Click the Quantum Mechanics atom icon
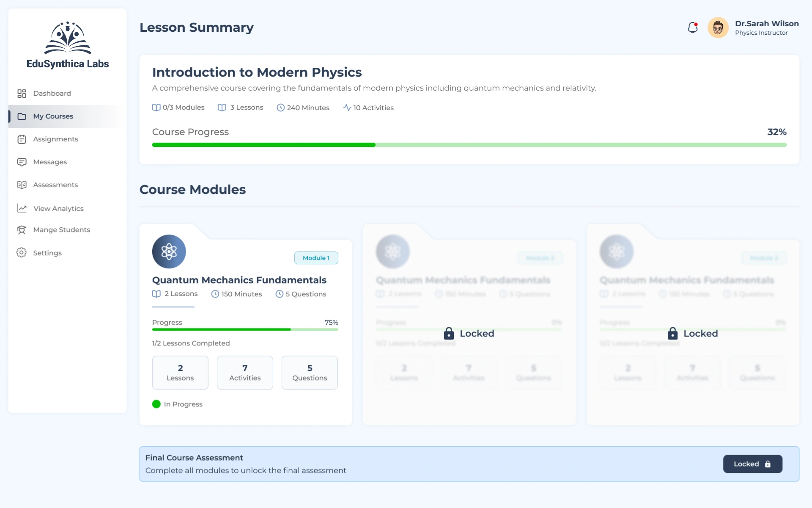812x508 pixels. 169,251
